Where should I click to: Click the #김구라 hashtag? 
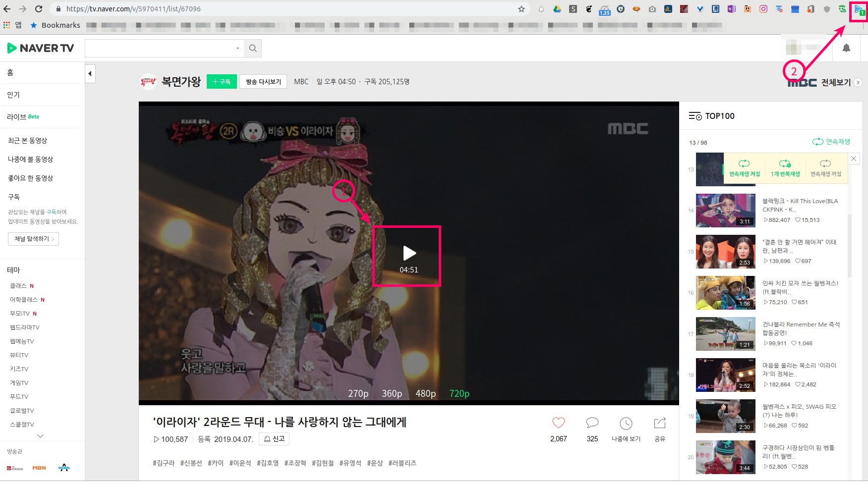click(164, 463)
